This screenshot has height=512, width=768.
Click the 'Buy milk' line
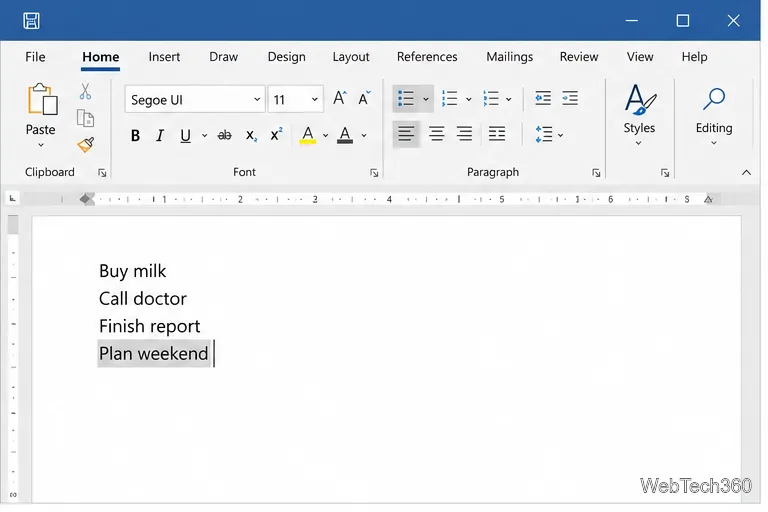point(133,271)
